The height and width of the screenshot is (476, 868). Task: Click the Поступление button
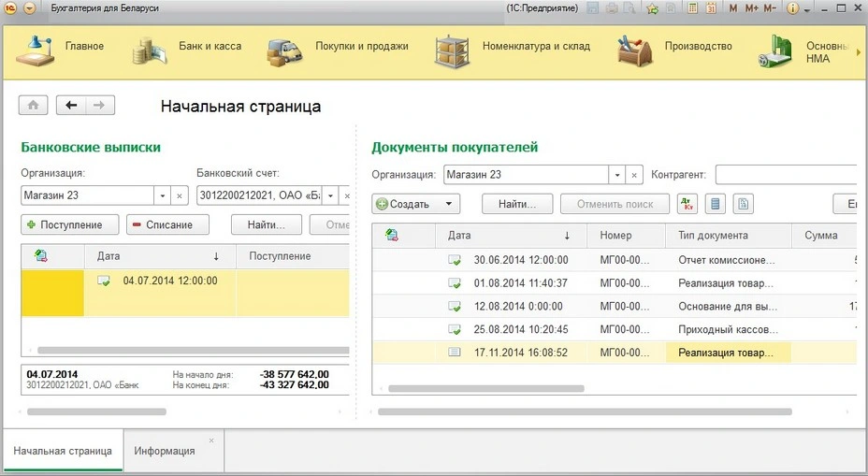tap(70, 224)
